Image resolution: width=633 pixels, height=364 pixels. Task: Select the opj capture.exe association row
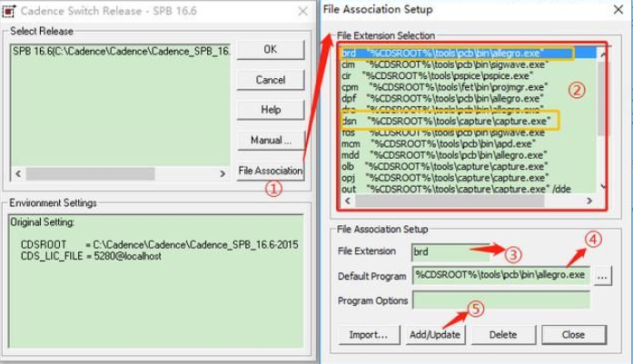pyautogui.click(x=469, y=178)
